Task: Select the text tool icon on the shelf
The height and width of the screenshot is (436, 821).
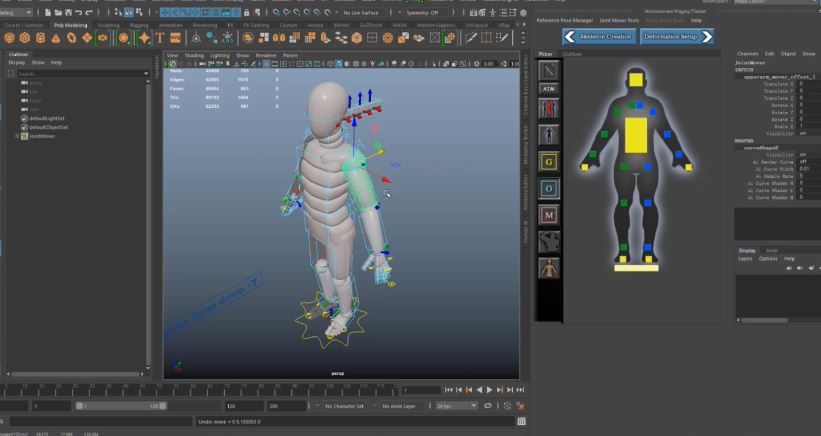Action: pyautogui.click(x=159, y=37)
